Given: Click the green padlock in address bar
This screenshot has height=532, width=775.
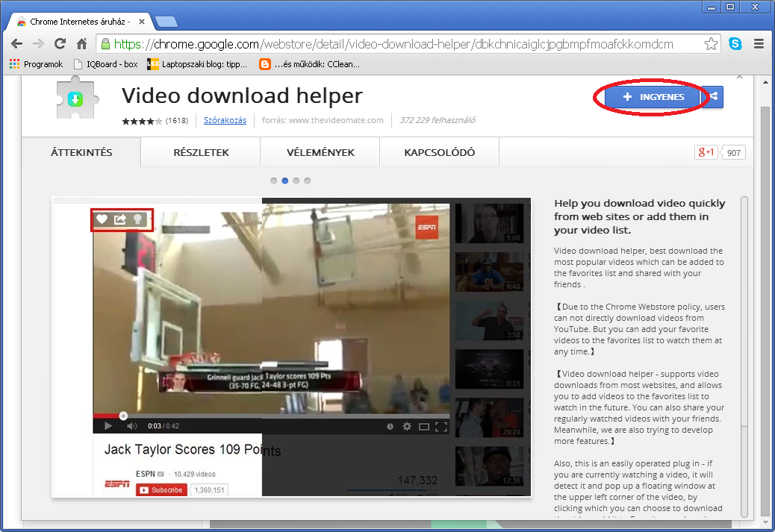Looking at the screenshot, I should 105,44.
